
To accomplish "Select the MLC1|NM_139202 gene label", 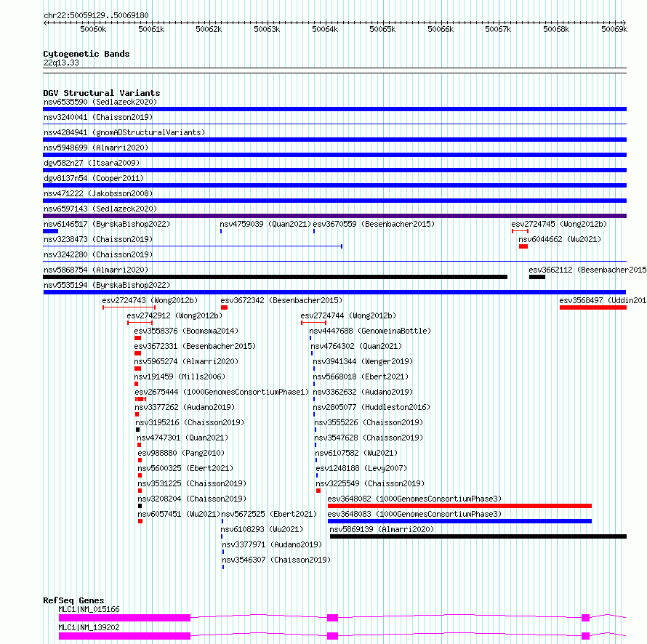I will pyautogui.click(x=89, y=627).
